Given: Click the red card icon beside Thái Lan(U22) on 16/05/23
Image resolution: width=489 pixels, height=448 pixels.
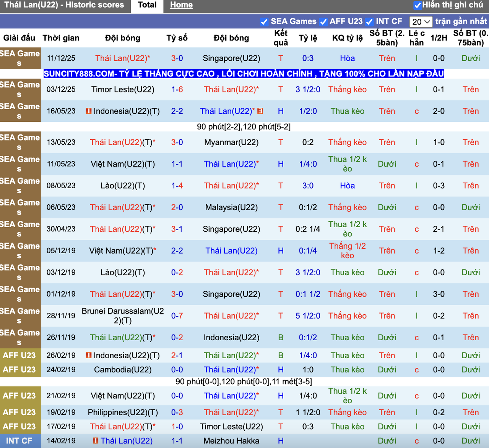Looking at the screenshot, I should 260,111.
